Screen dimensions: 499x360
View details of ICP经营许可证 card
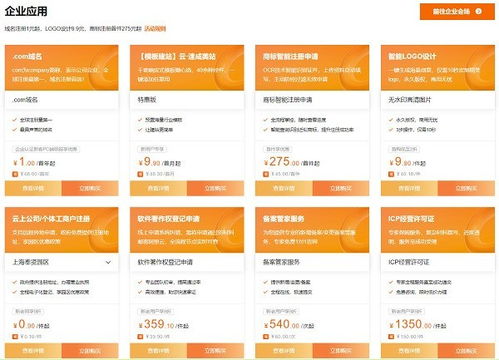409,351
